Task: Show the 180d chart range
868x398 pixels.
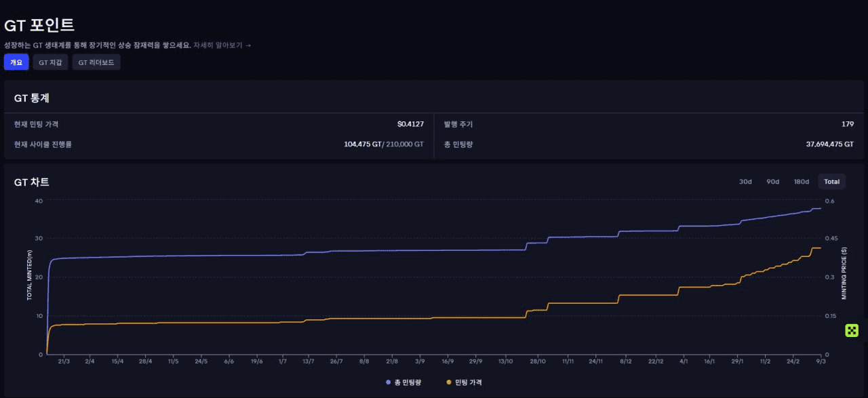Action: (802, 182)
